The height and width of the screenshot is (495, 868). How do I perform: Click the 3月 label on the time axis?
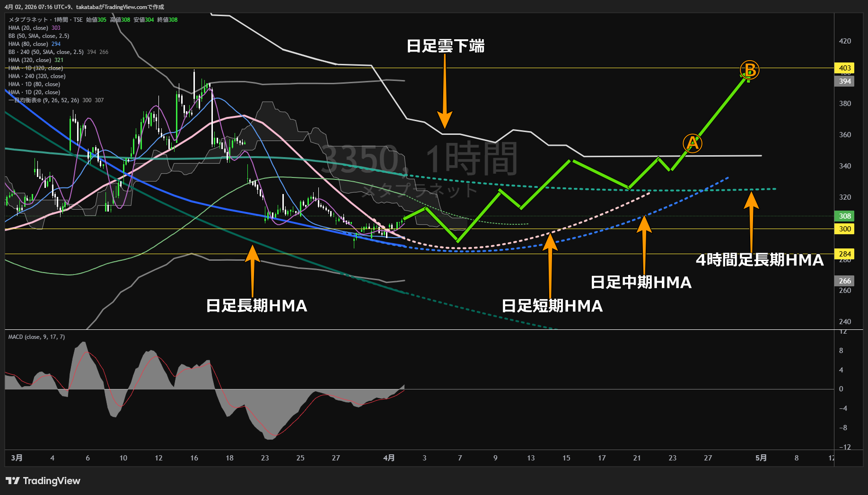[x=17, y=458]
